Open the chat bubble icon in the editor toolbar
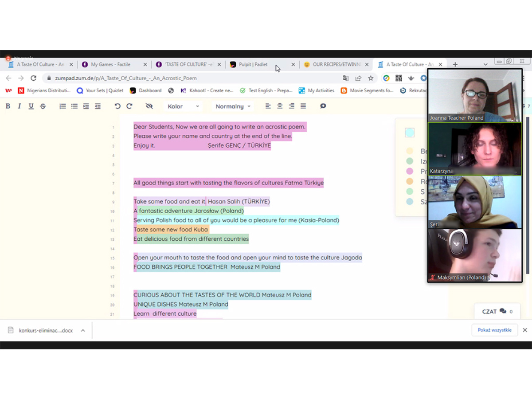The width and height of the screenshot is (532, 399). (x=323, y=106)
